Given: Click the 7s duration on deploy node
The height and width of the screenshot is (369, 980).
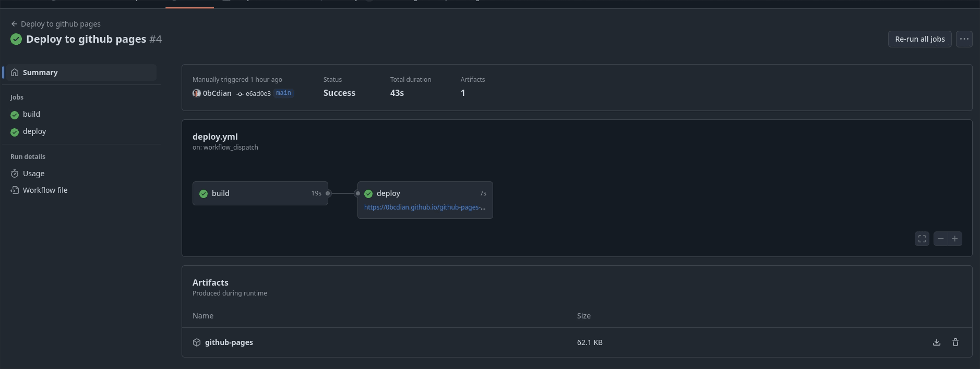Looking at the screenshot, I should point(483,193).
